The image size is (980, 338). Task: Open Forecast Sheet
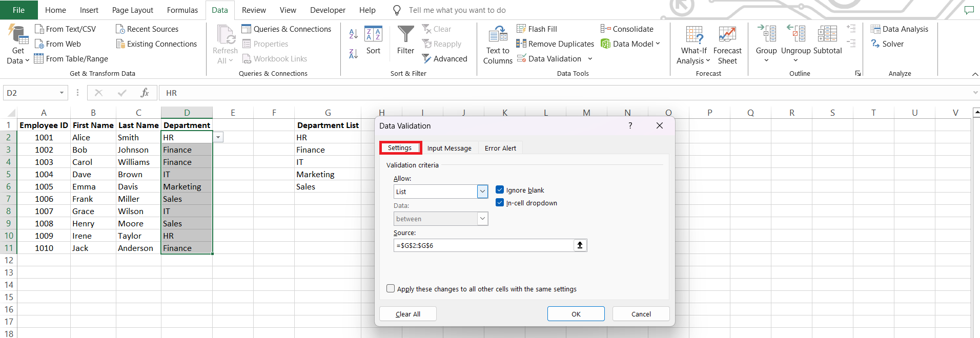coord(727,45)
